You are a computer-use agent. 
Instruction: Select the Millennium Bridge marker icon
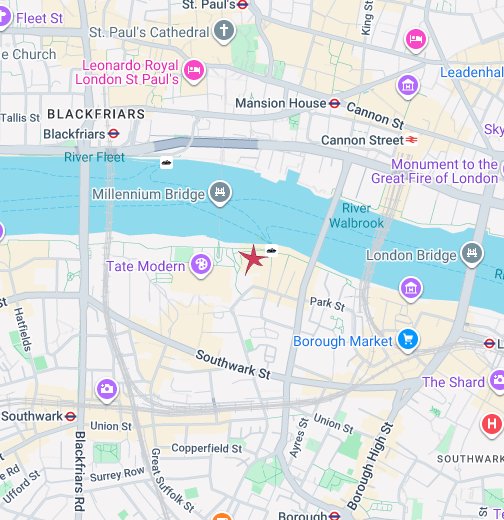point(220,193)
